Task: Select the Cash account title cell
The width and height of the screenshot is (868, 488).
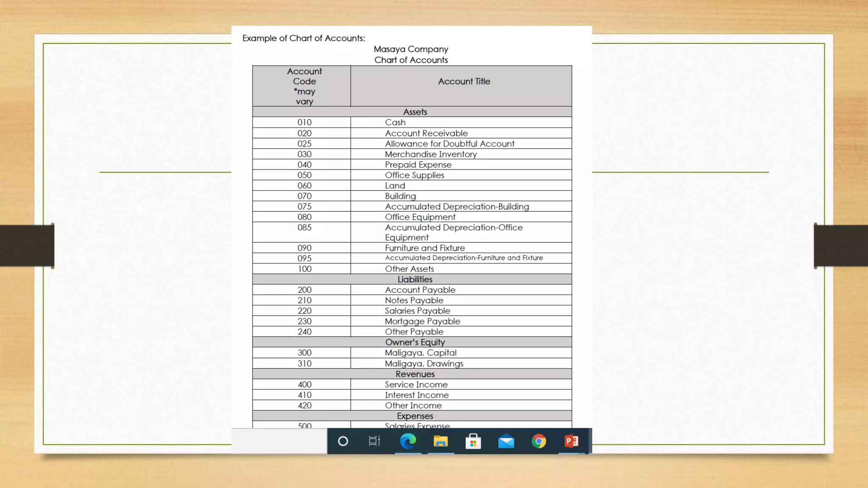Action: tap(395, 122)
